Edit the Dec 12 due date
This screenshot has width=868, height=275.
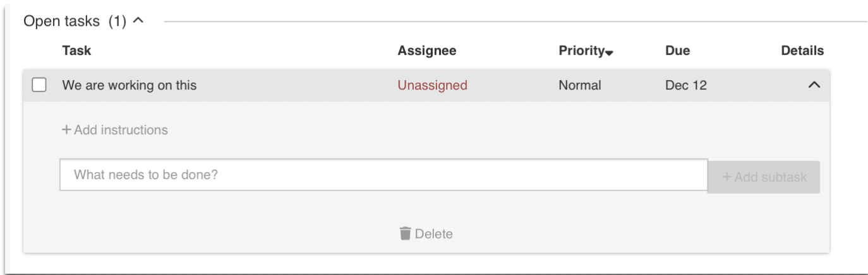[x=685, y=85]
